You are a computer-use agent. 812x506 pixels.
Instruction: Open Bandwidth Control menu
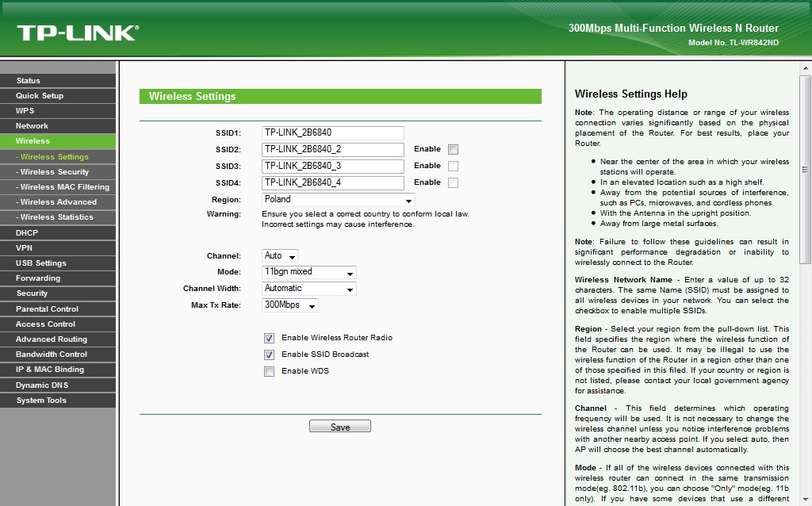(57, 355)
